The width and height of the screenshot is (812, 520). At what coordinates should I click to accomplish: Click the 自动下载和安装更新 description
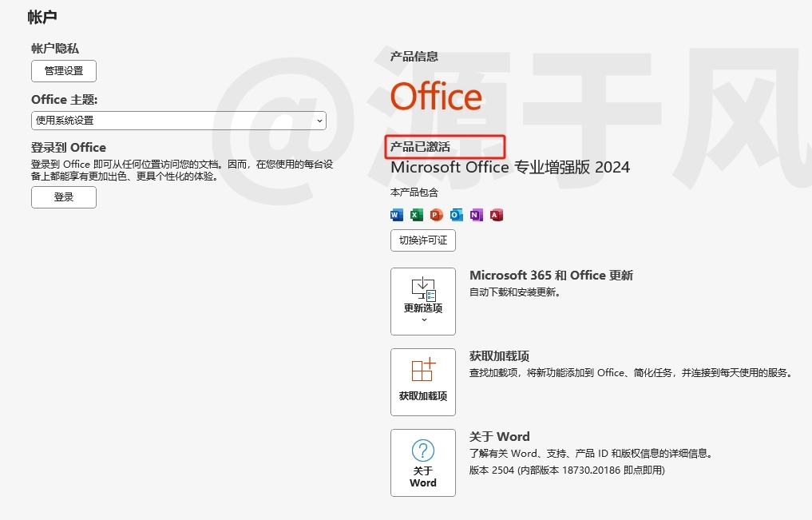pos(515,292)
